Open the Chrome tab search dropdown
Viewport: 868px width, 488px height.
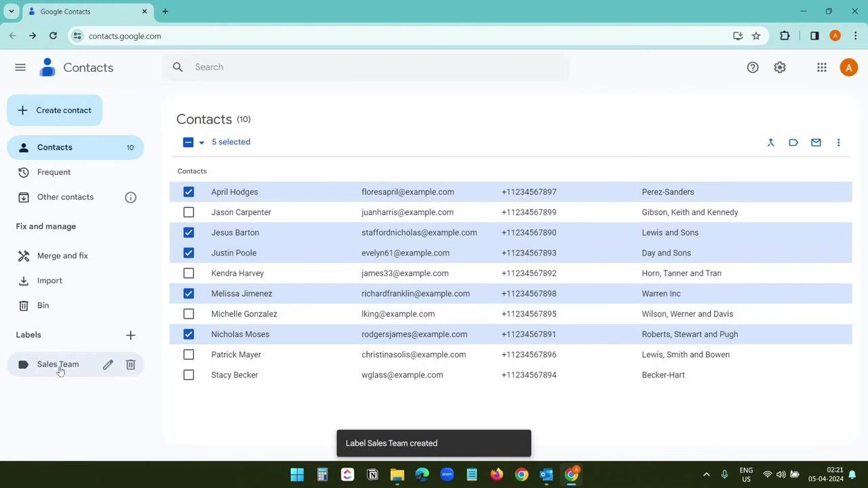tap(12, 12)
